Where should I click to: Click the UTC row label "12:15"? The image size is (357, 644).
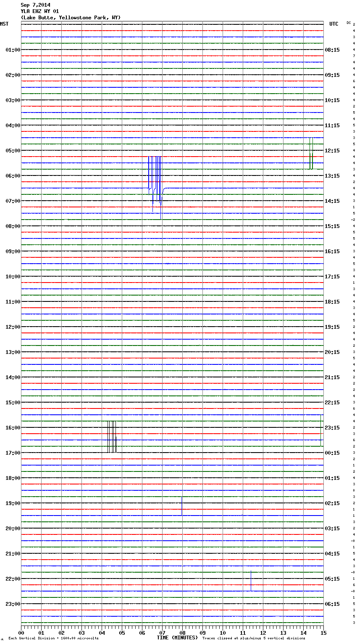tap(332, 151)
